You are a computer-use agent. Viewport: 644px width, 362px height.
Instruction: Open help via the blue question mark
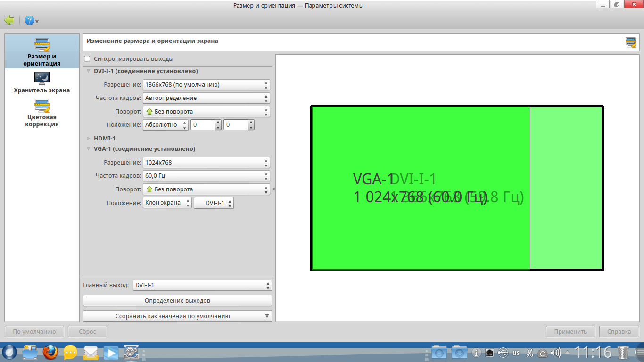29,20
